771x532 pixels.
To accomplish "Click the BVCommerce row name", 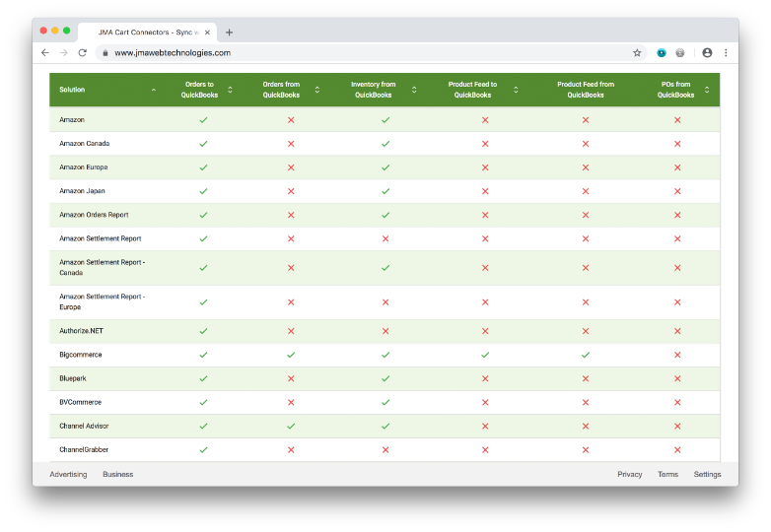I will [80, 402].
